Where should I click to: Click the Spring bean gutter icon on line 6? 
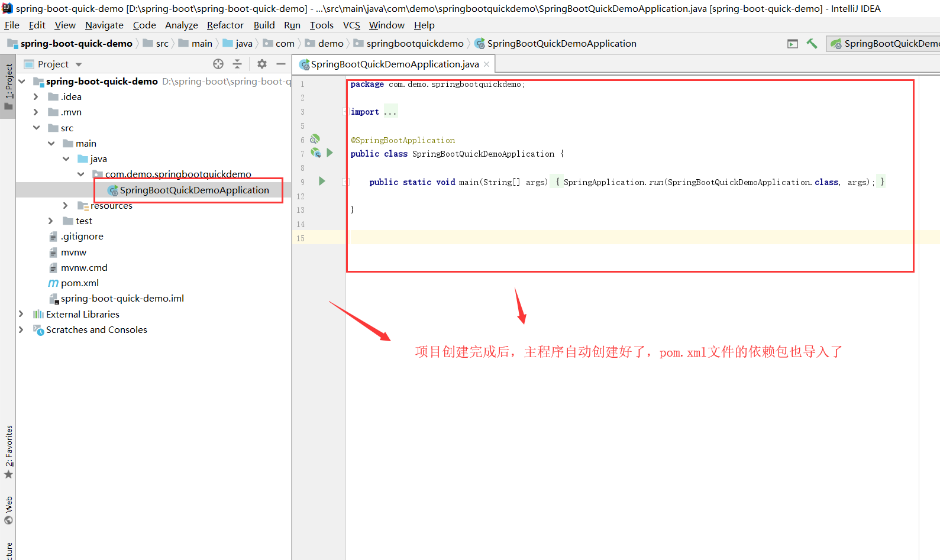315,139
